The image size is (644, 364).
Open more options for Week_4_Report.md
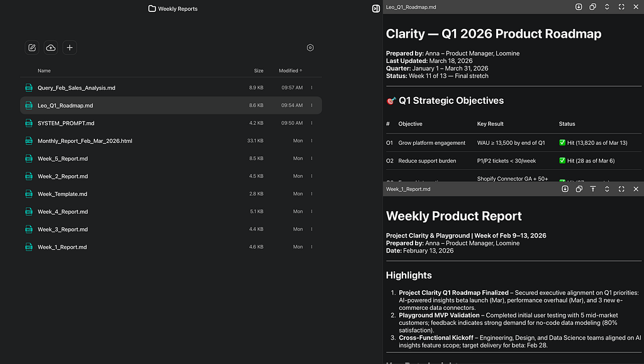point(312,212)
